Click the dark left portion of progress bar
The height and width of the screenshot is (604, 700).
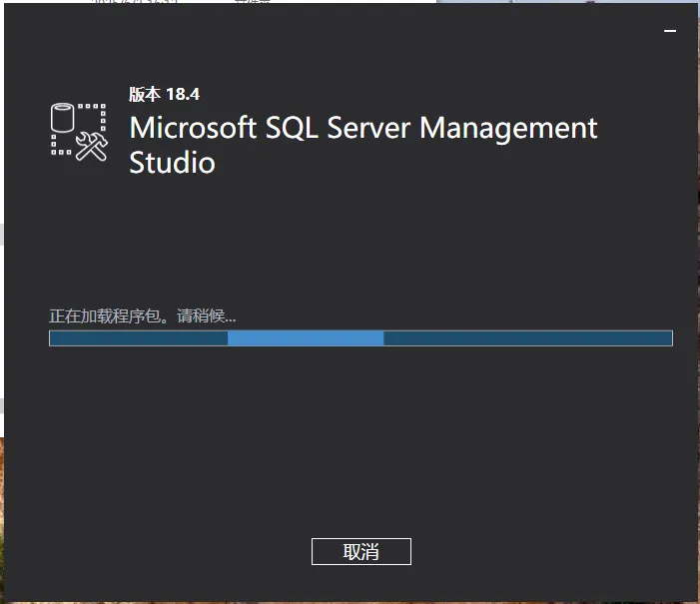(138, 338)
